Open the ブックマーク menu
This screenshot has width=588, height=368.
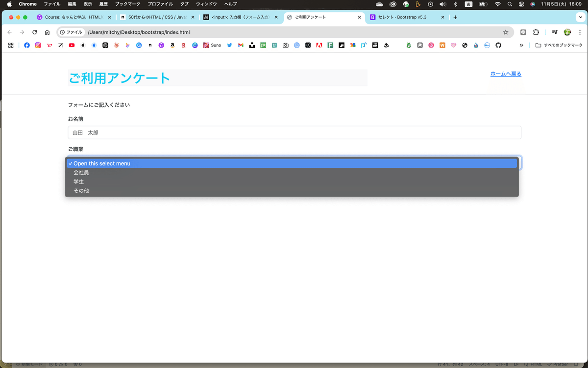(x=128, y=4)
